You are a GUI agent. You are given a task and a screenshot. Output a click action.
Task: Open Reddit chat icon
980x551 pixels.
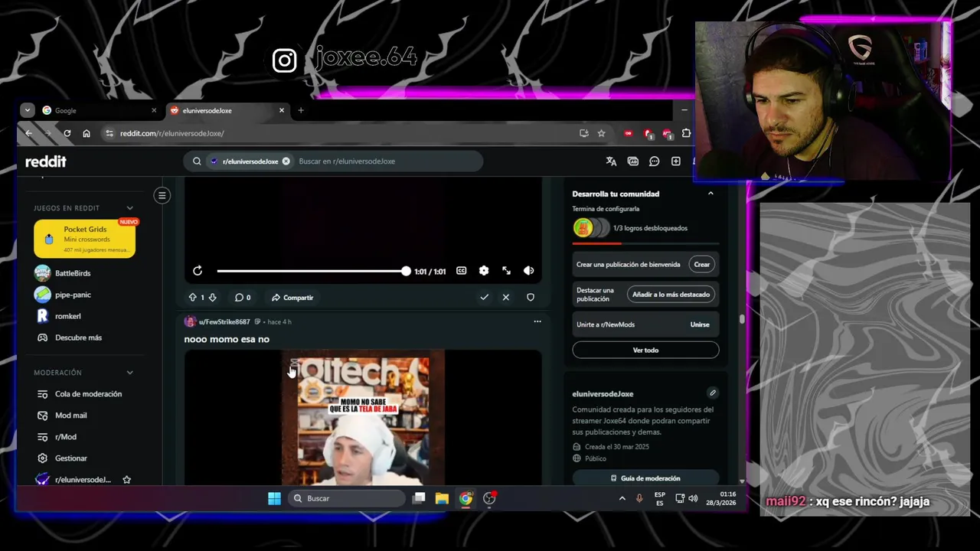point(655,161)
